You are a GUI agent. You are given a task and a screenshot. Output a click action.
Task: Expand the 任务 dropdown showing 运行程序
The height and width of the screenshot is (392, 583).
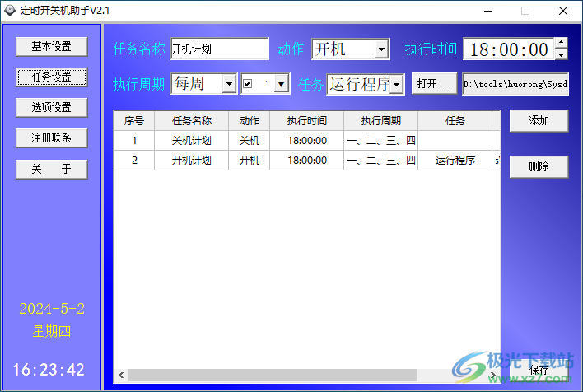tap(397, 85)
